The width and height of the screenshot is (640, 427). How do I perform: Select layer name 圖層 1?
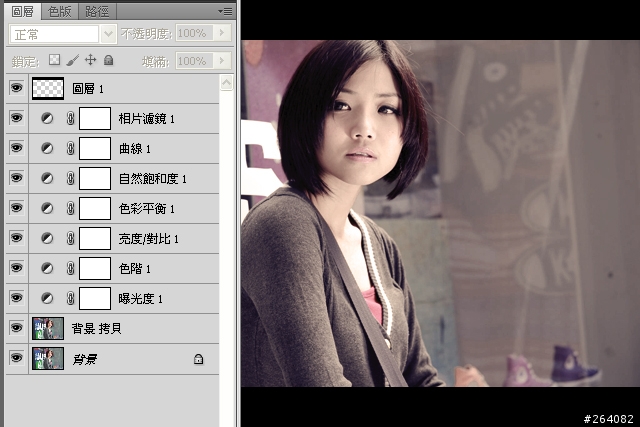tap(88, 89)
